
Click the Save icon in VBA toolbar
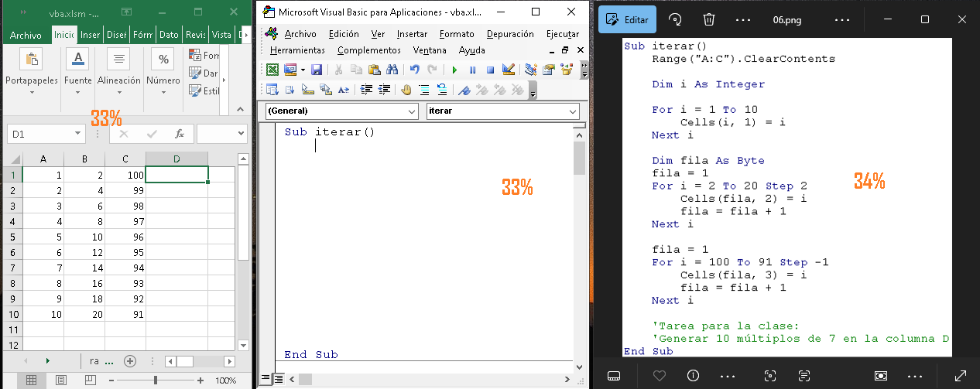[316, 70]
